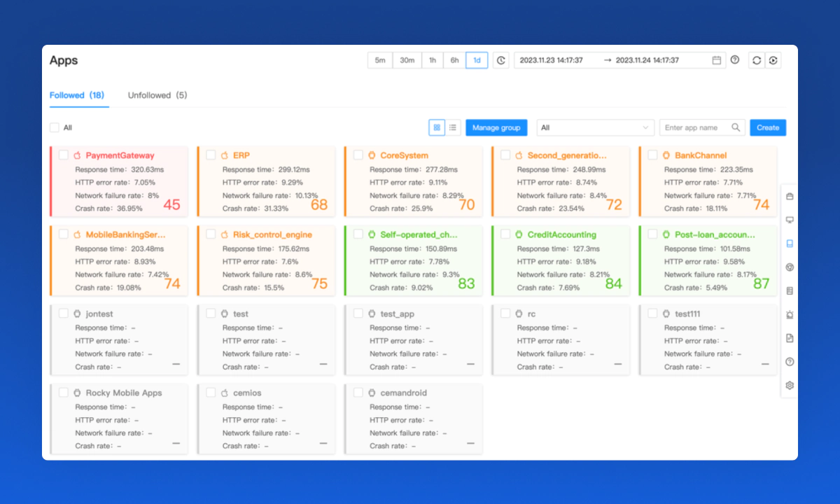Viewport: 840px width, 504px height.
Task: Open the help icon in right sidebar
Action: pos(790,362)
